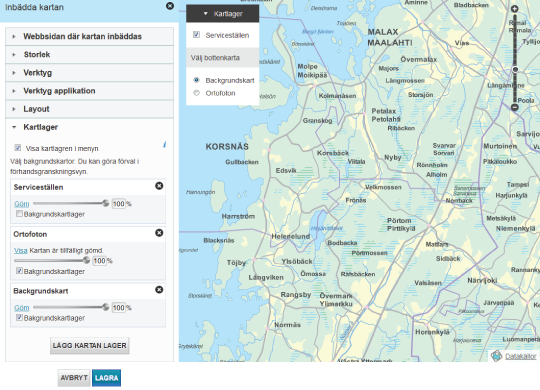540x390 pixels.
Task: Select the Ortofoton base map radio button
Action: 196,93
